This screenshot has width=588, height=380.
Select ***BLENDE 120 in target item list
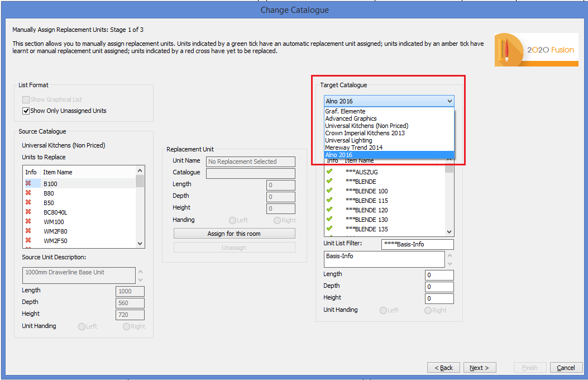click(x=385, y=210)
